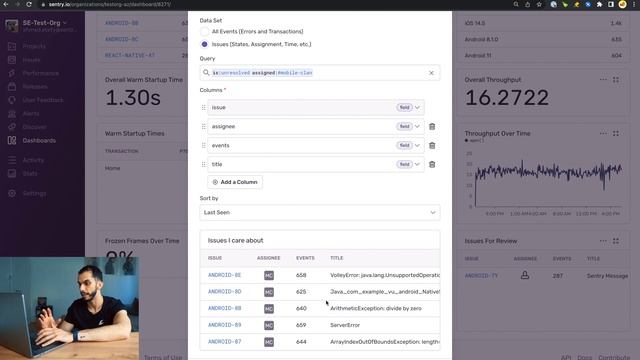This screenshot has height=360, width=640.
Task: Clear the query search field
Action: point(431,73)
